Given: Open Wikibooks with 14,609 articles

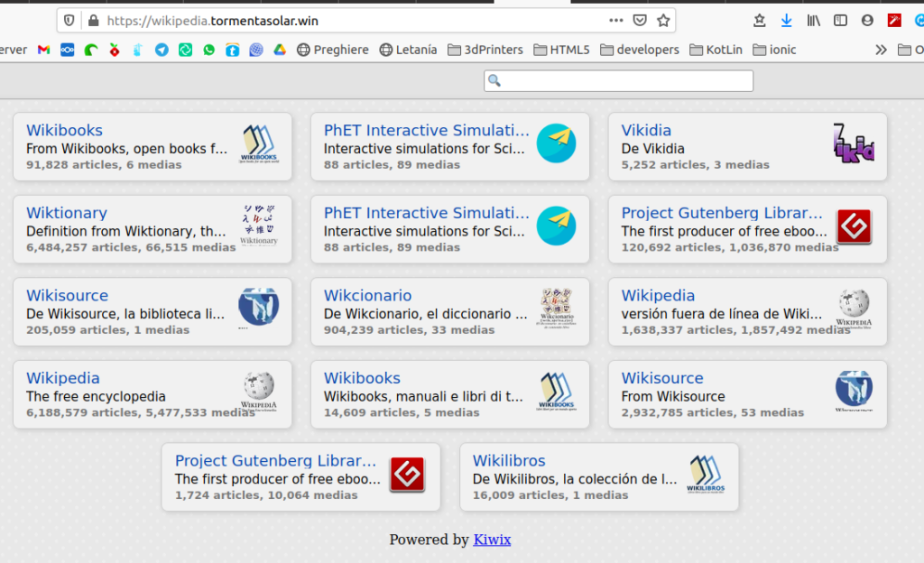Looking at the screenshot, I should [x=449, y=394].
